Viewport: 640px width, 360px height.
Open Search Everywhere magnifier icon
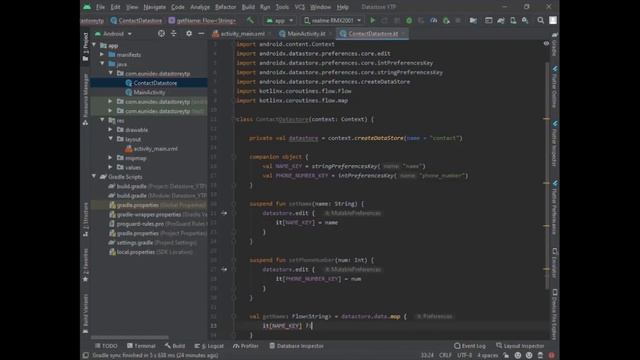(x=540, y=20)
